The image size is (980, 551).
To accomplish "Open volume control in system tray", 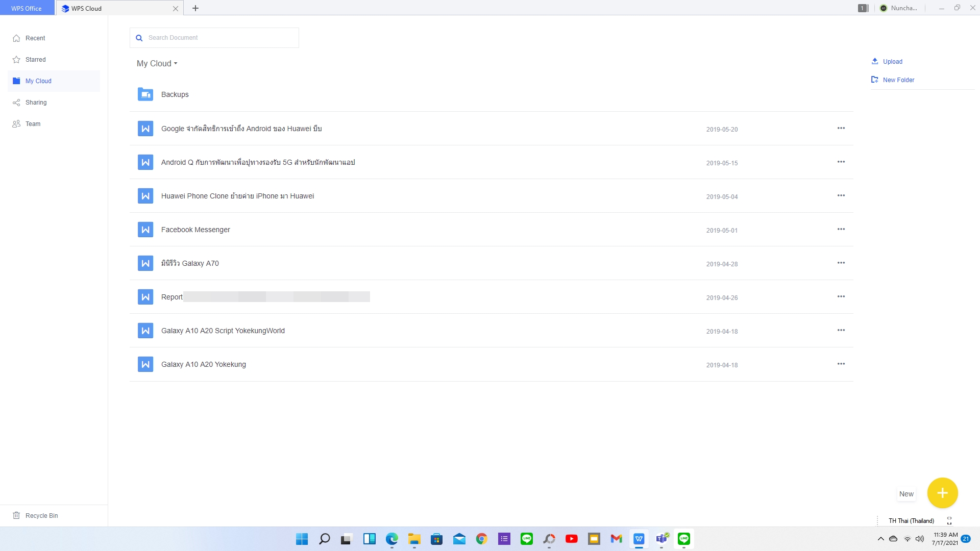I will [x=920, y=539].
